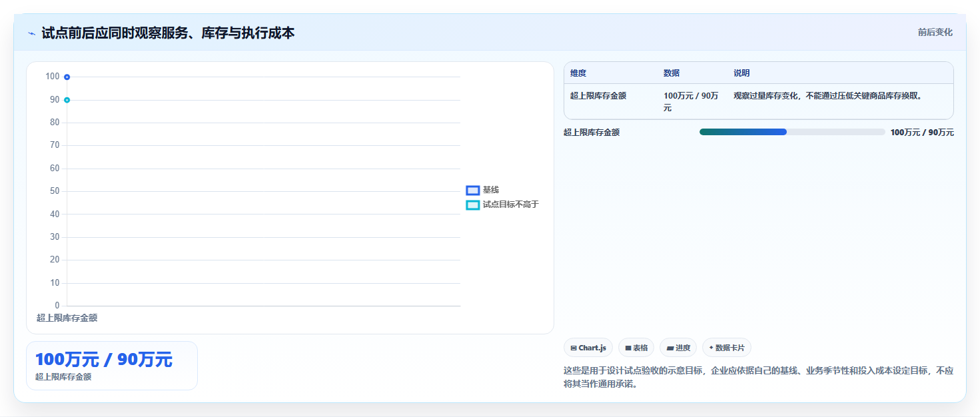This screenshot has height=417, width=980.
Task: Click the cyan data point at 90
Action: click(67, 100)
